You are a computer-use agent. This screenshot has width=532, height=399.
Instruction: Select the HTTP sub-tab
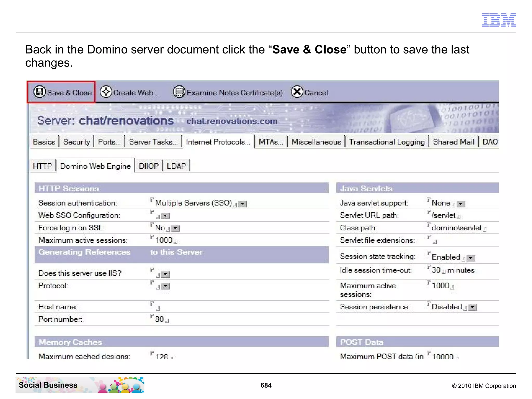pos(42,166)
